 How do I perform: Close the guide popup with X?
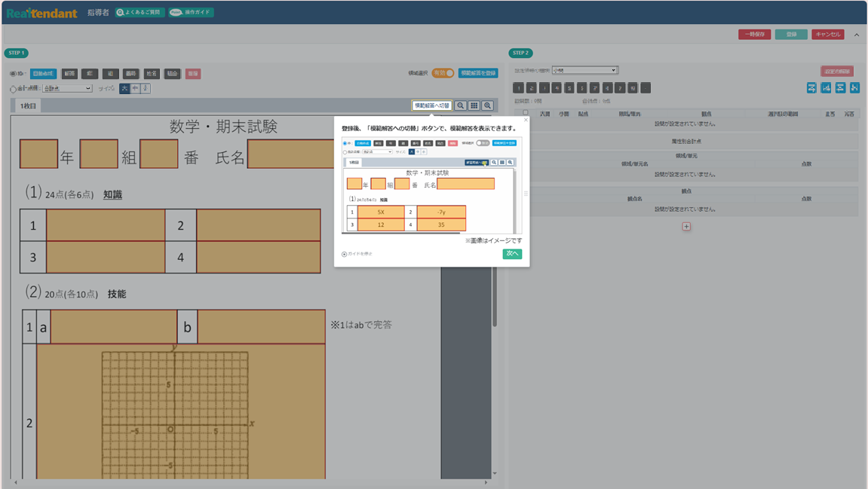pyautogui.click(x=526, y=120)
